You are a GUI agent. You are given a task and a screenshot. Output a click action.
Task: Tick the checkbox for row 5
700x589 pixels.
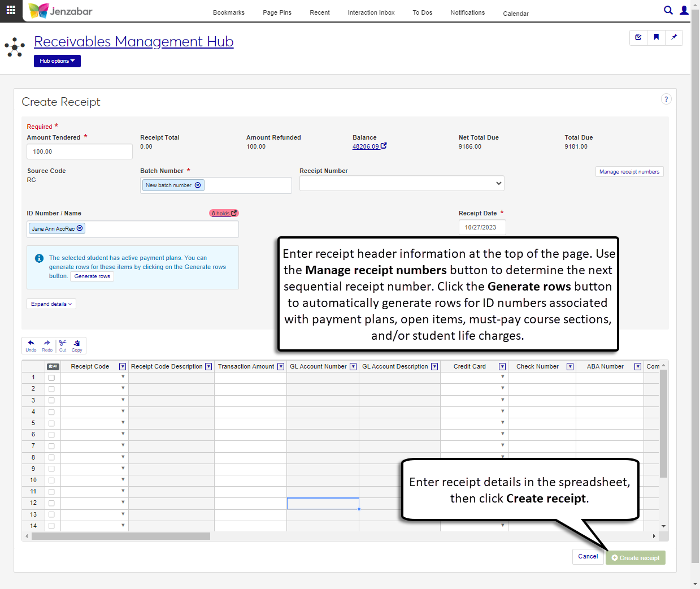51,423
